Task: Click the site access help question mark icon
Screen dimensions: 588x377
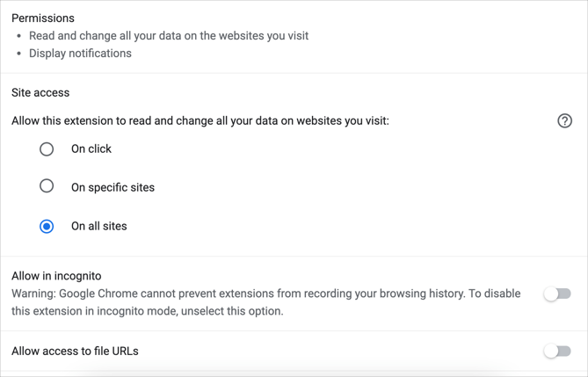Action: coord(565,121)
